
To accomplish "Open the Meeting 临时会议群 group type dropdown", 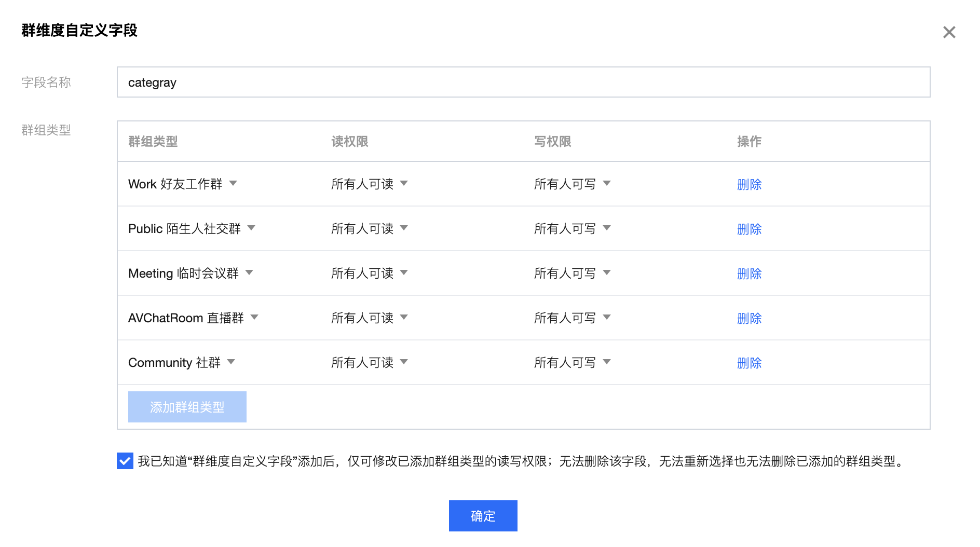I will pos(190,273).
